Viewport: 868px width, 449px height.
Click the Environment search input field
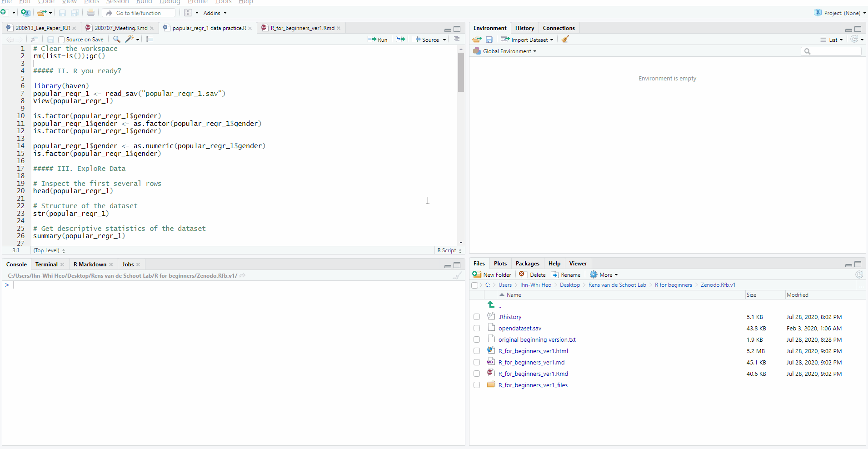(x=833, y=51)
